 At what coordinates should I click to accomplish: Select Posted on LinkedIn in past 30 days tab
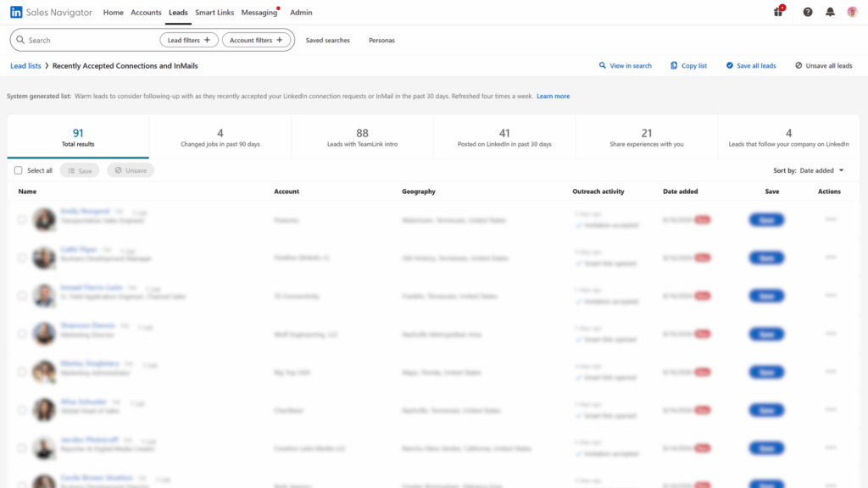coord(504,136)
